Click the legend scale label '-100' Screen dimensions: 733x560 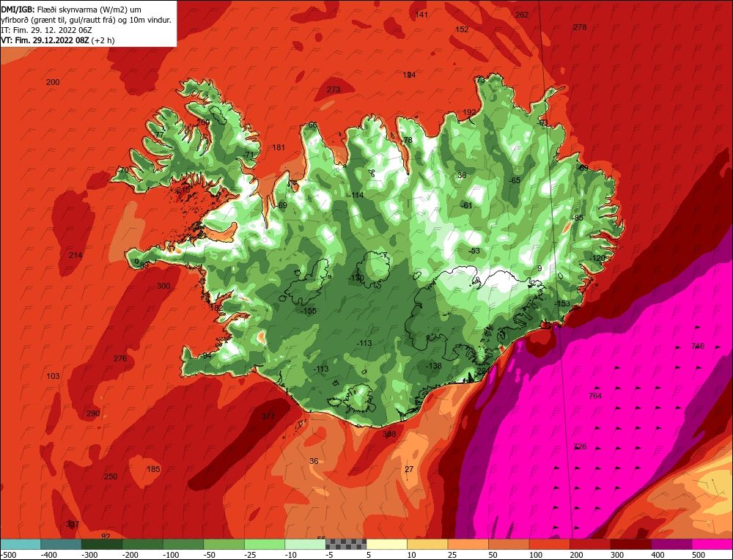[172, 555]
